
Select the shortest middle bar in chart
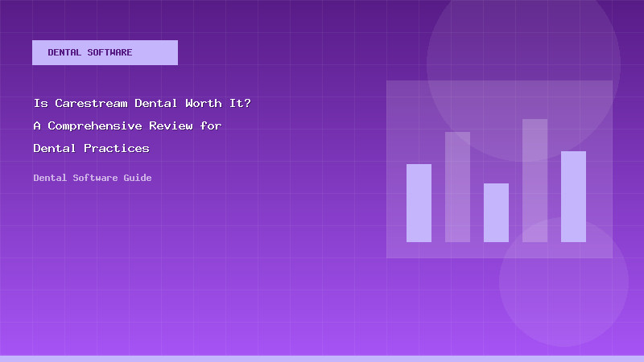tap(496, 212)
